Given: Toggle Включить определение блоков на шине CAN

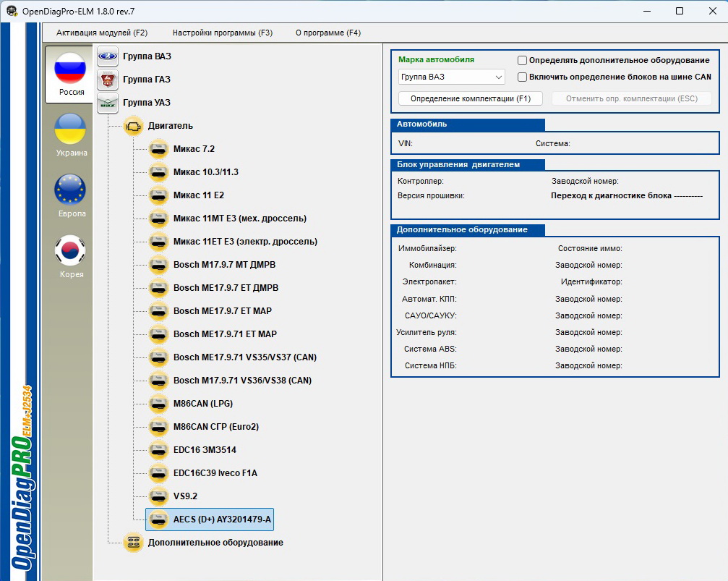Looking at the screenshot, I should click(523, 77).
